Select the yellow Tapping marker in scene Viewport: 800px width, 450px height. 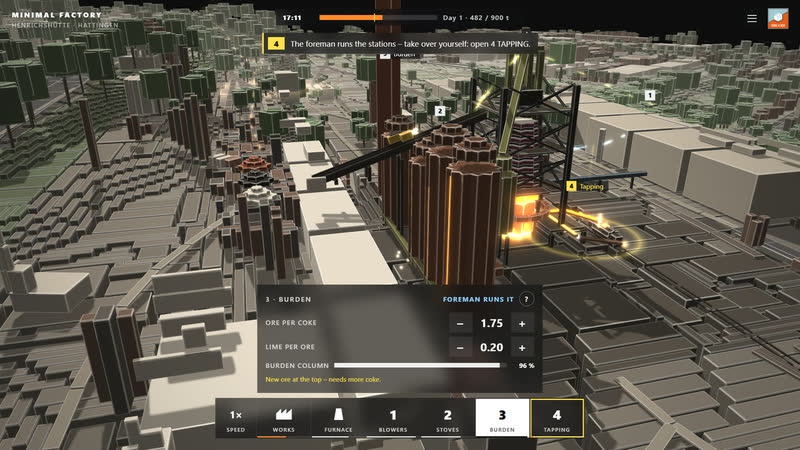point(586,187)
